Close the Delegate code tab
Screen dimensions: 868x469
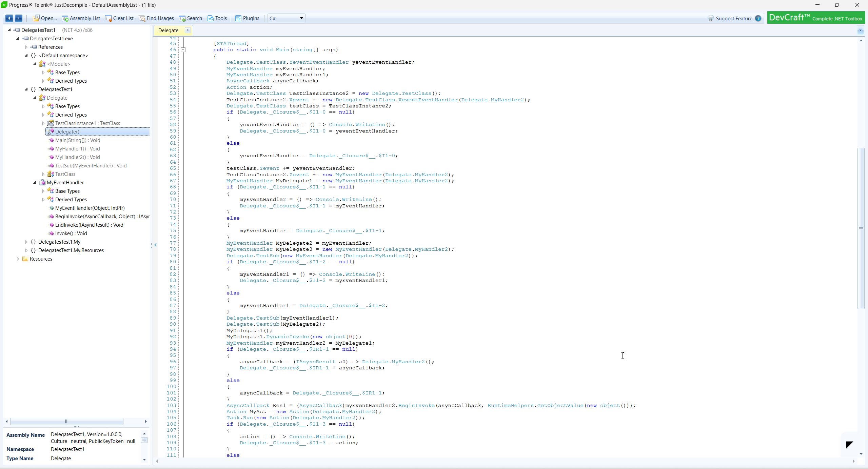(x=188, y=30)
